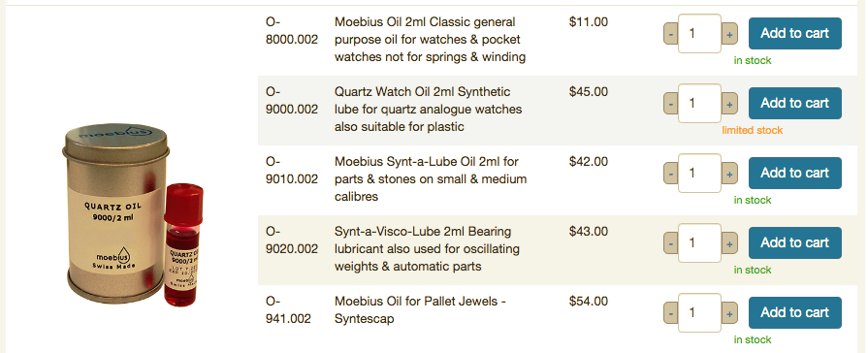Image resolution: width=868 pixels, height=353 pixels.
Task: Increase quantity of Synt-a-Lube Oil 9010.002
Action: coord(729,174)
